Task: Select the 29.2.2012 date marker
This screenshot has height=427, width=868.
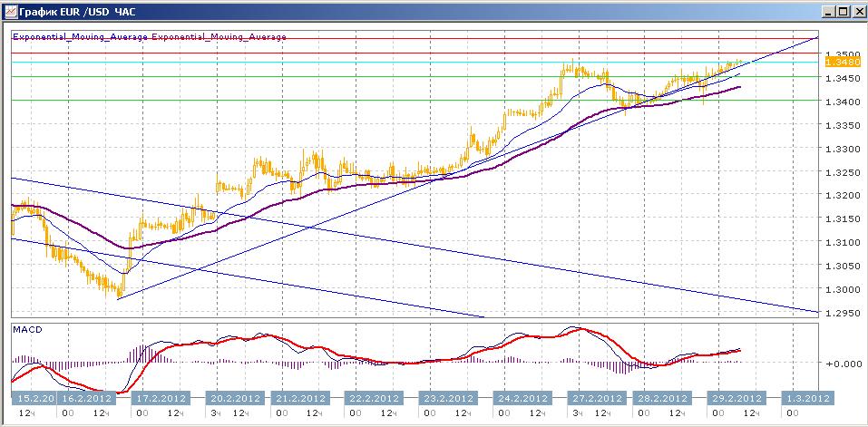Action: point(736,398)
